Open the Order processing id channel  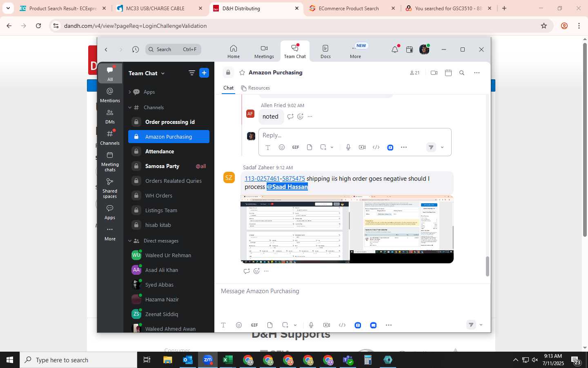(x=169, y=122)
